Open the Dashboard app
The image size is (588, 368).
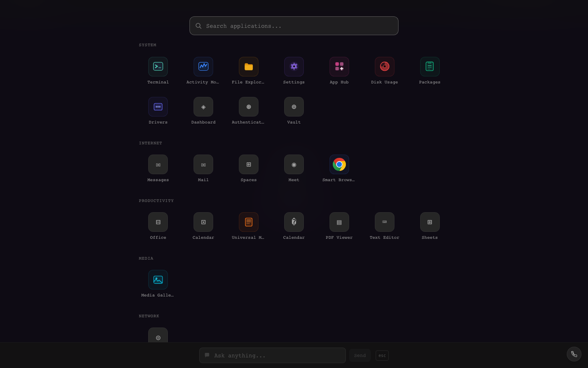click(x=203, y=107)
